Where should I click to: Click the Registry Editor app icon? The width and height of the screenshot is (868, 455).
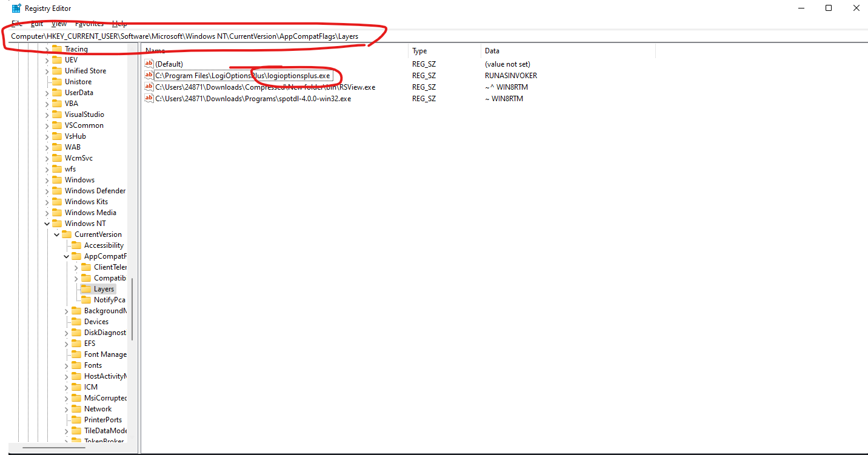pos(16,8)
